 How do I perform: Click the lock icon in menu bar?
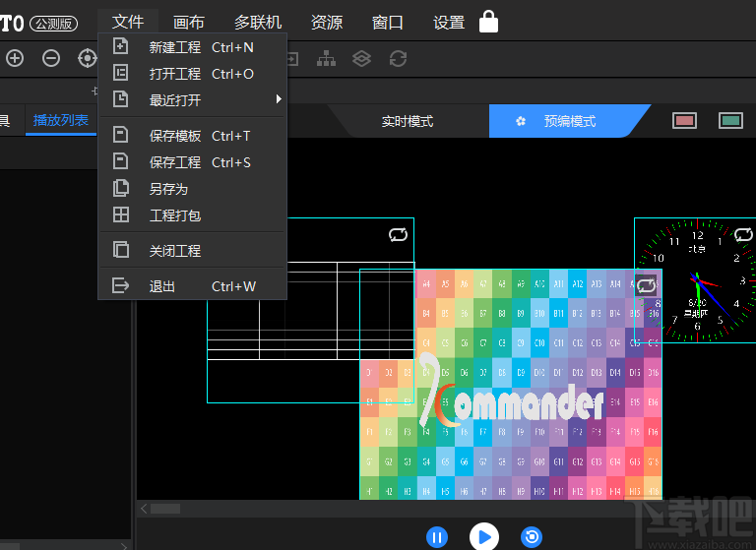coord(488,22)
